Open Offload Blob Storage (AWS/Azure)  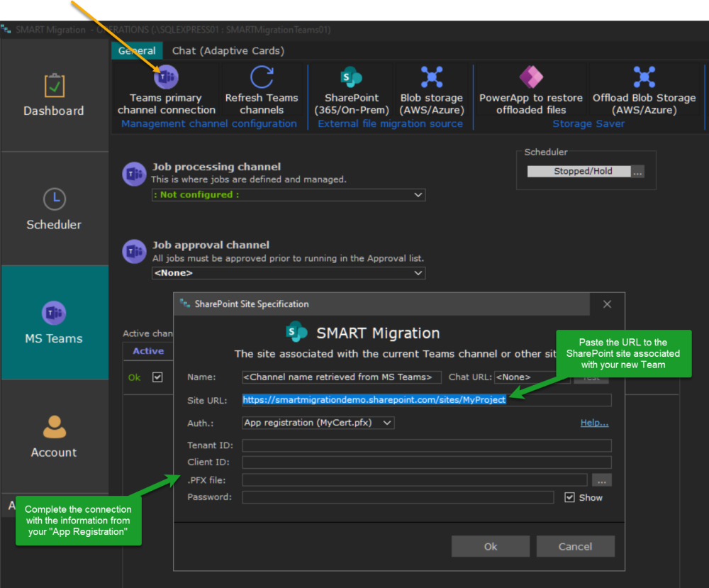[x=644, y=90]
